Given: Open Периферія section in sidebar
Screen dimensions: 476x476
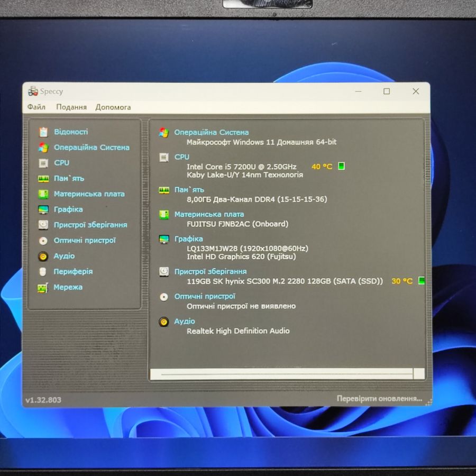Looking at the screenshot, I should pos(73,271).
